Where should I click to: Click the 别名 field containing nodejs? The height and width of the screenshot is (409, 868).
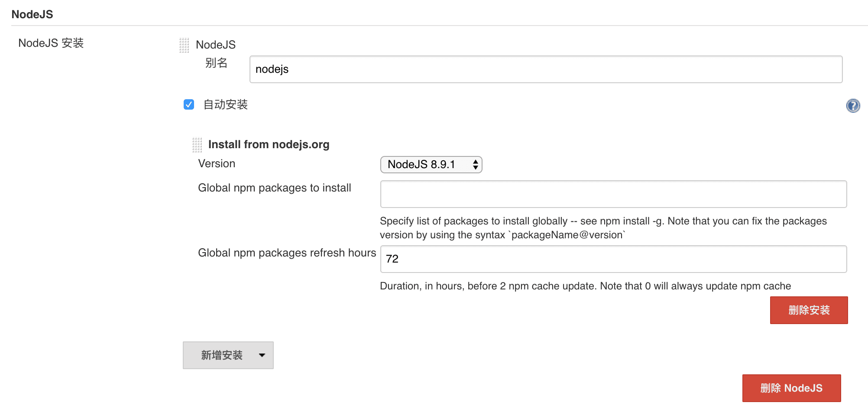(x=546, y=69)
